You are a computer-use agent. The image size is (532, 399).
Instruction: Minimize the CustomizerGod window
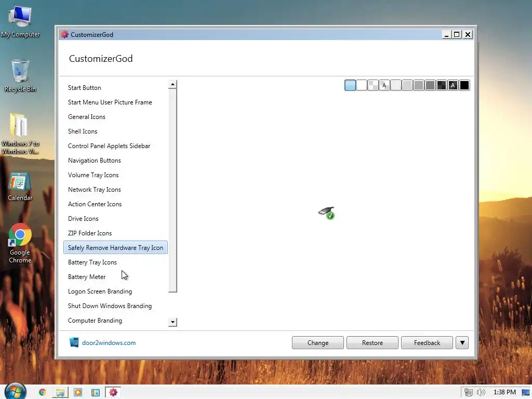446,34
